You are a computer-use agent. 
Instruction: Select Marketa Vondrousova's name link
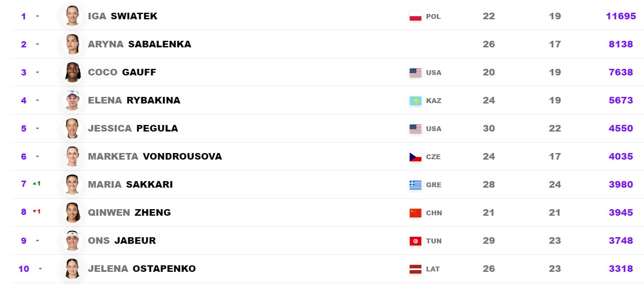coord(155,157)
